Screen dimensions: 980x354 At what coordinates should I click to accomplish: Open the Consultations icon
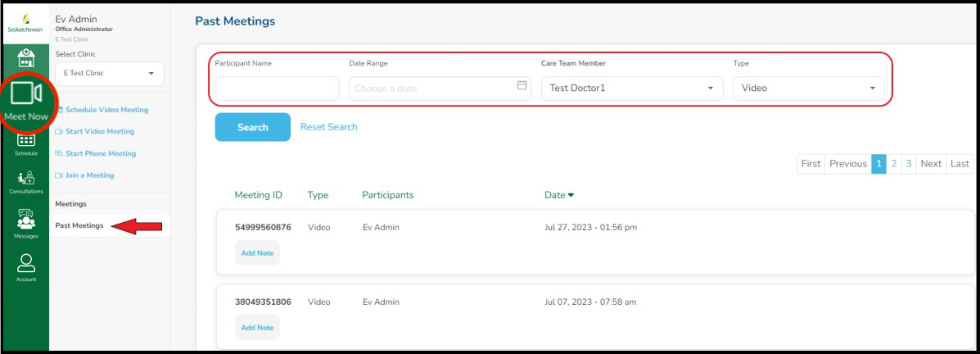[26, 177]
